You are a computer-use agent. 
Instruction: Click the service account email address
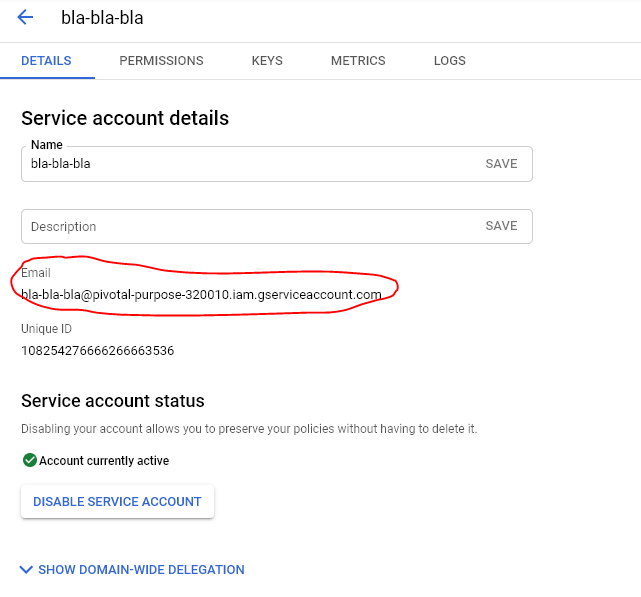[201, 294]
